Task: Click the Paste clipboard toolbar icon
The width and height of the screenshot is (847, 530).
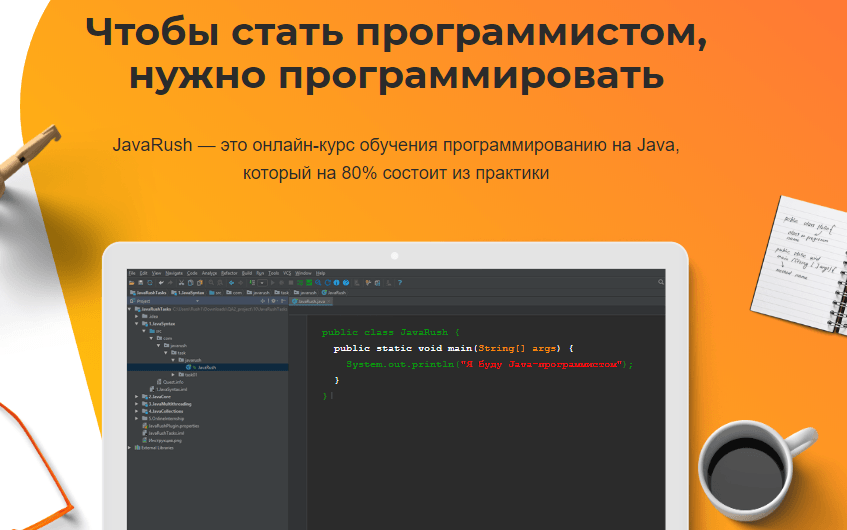Action: point(200,283)
